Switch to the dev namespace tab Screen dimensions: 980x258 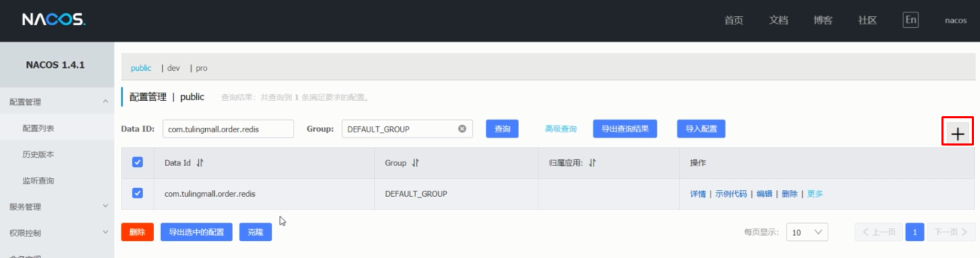174,68
